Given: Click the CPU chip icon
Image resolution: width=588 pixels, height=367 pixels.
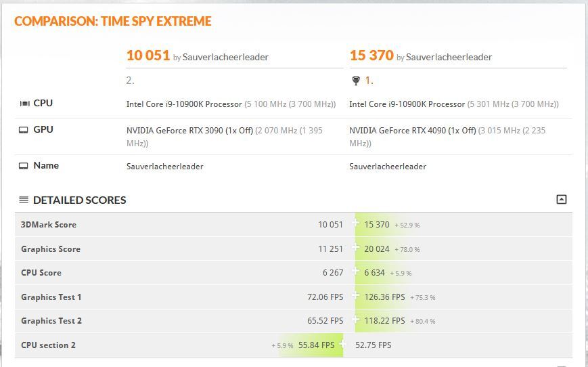Looking at the screenshot, I should (x=24, y=104).
